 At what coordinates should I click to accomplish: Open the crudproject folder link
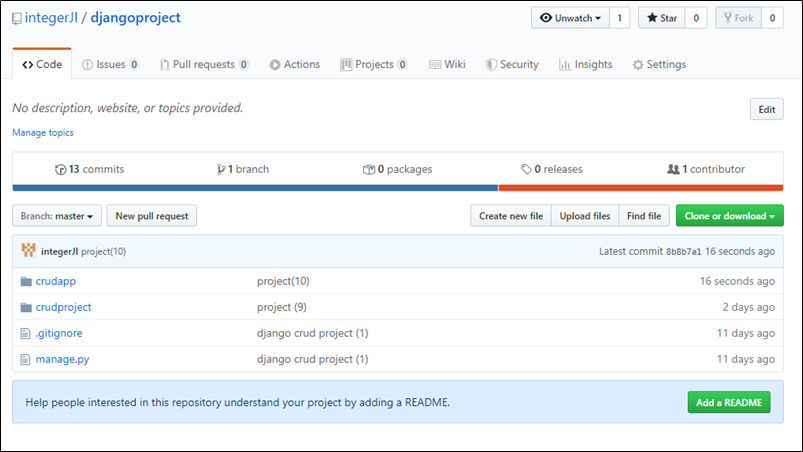coord(64,307)
